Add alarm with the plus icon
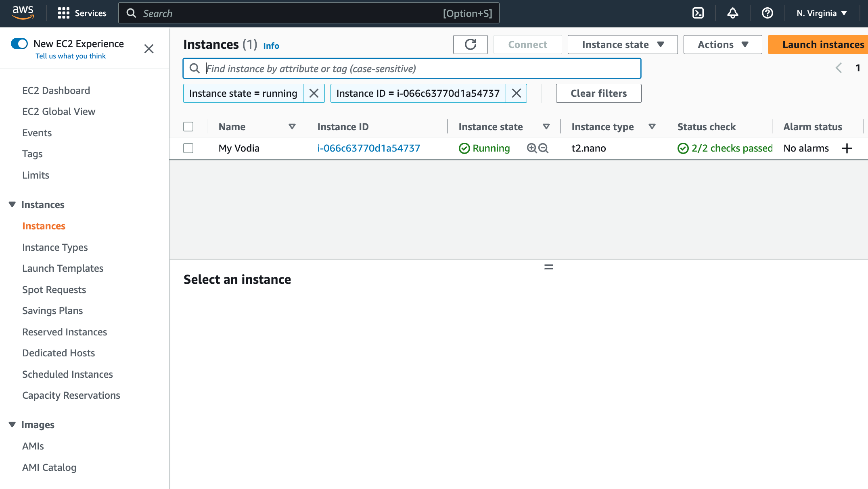The height and width of the screenshot is (489, 868). [x=847, y=148]
